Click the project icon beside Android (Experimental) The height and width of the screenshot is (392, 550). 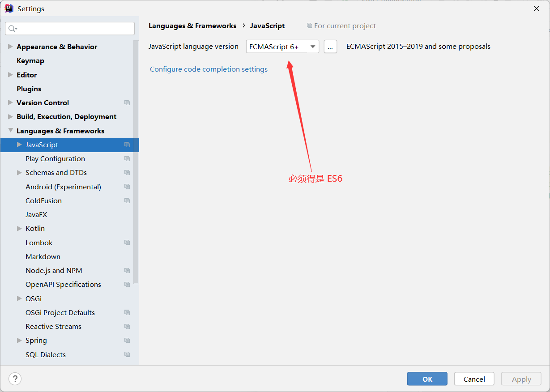(127, 187)
